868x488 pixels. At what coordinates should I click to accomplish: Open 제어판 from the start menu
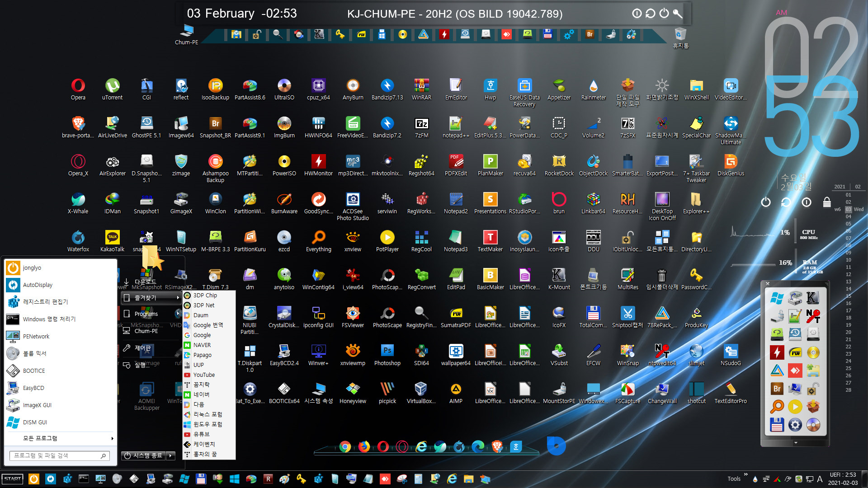151,348
